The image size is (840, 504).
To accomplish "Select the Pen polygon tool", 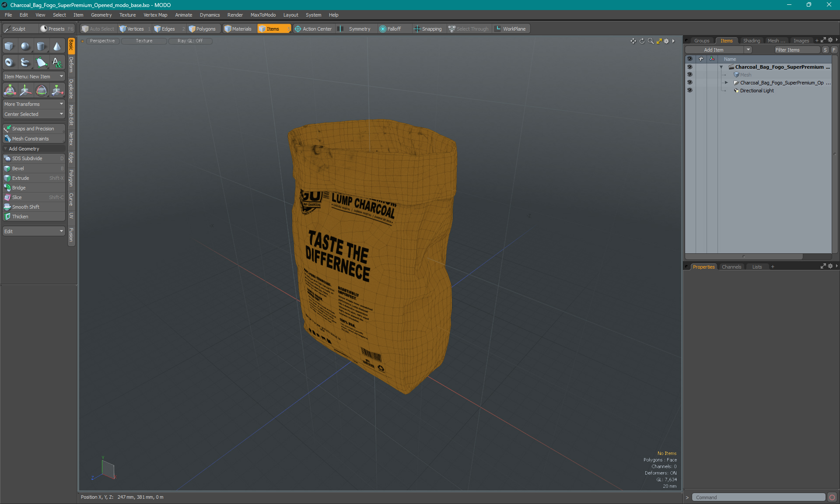I will pyautogui.click(x=41, y=63).
